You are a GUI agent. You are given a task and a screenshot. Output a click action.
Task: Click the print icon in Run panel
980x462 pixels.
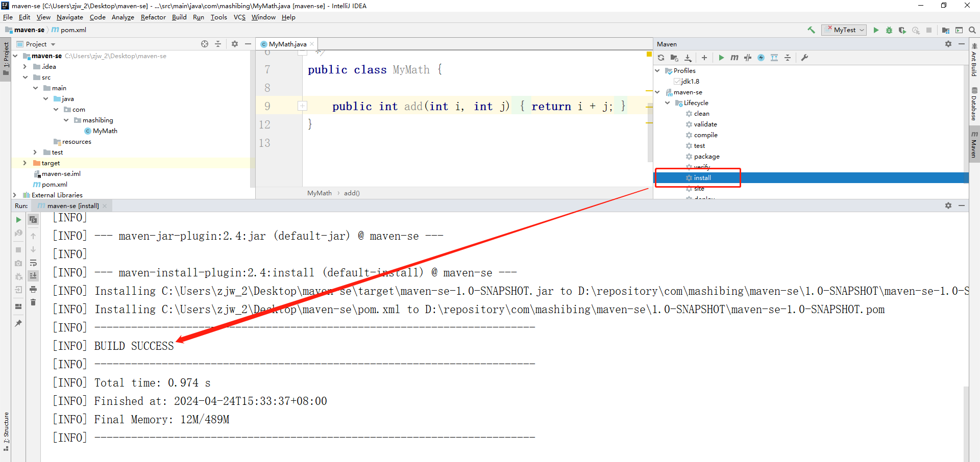(x=33, y=289)
